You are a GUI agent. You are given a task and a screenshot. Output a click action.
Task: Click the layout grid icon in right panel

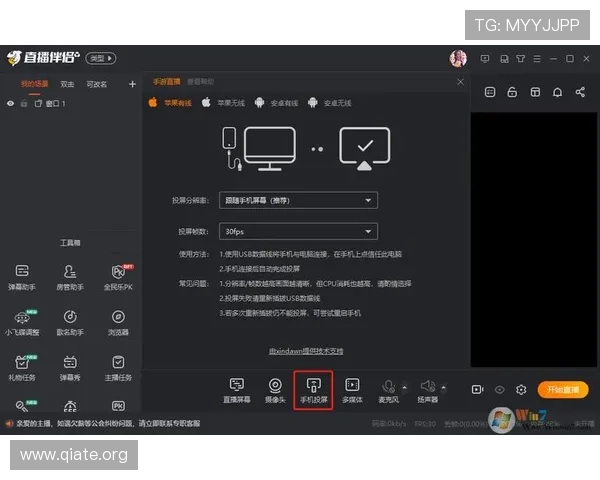coord(535,92)
